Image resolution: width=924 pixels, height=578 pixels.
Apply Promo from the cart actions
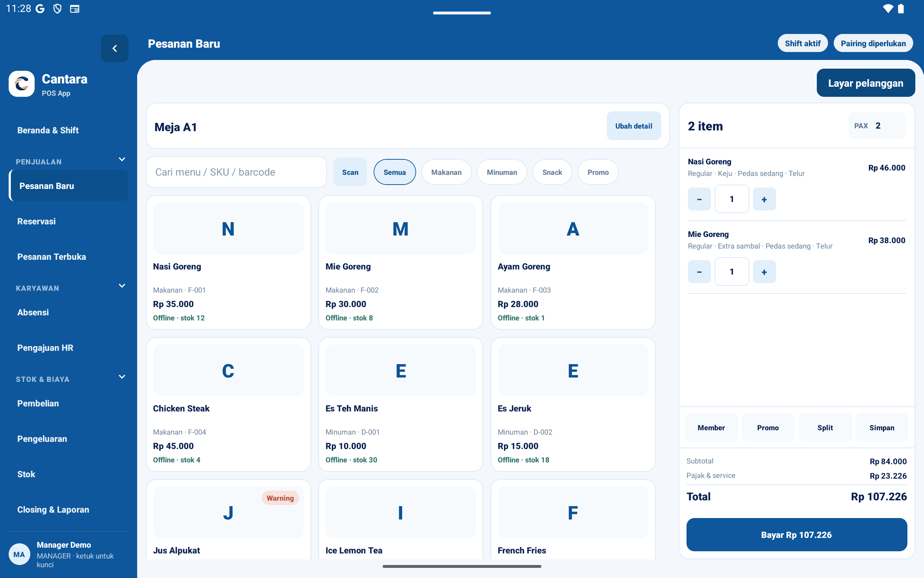[x=768, y=427]
